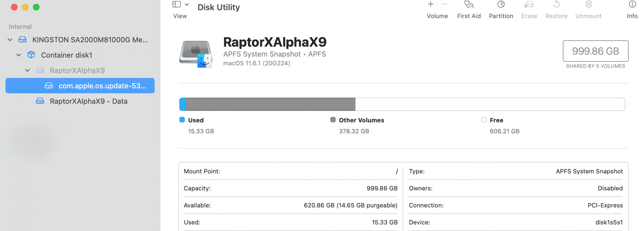The image size is (644, 231).
Task: Click the Used 15.33 GB table value
Action: [x=385, y=223]
